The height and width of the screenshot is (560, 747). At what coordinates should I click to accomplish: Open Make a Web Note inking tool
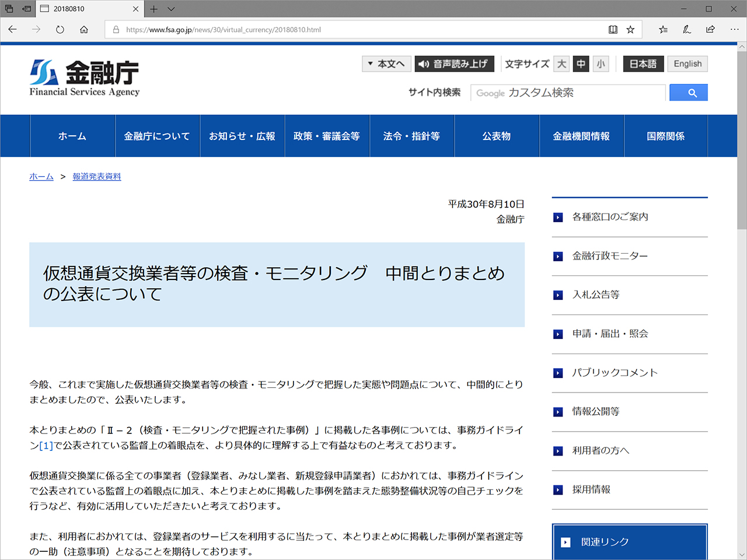point(687,29)
